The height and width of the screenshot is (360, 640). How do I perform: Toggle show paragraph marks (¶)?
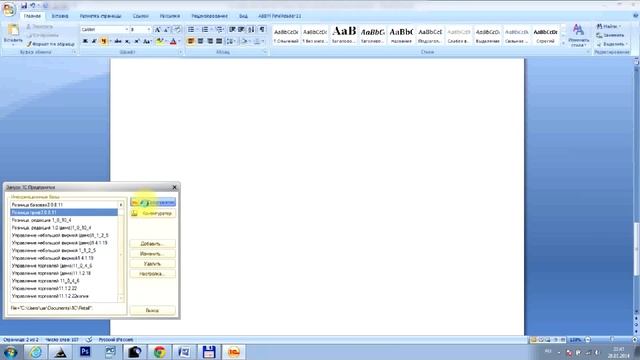pyautogui.click(x=262, y=30)
